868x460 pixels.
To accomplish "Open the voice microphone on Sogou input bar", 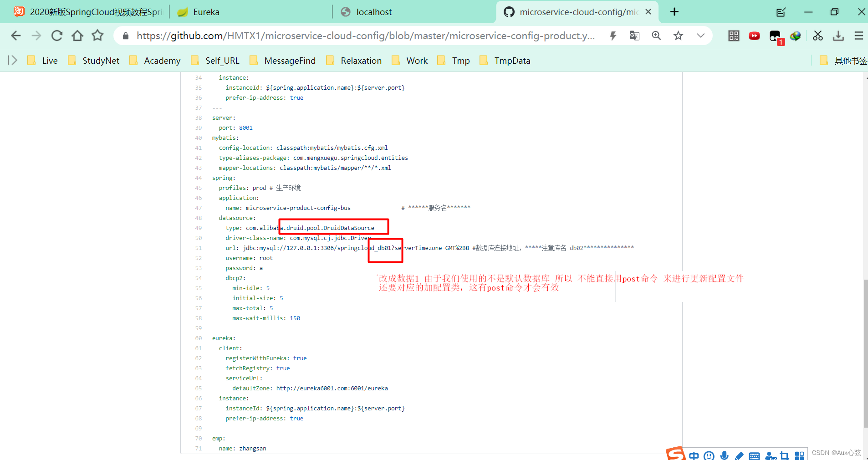I will [724, 455].
